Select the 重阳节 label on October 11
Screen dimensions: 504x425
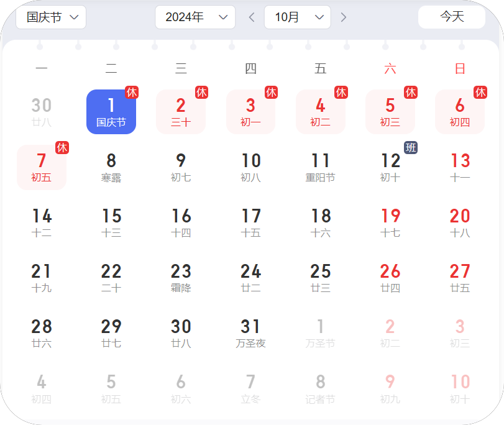pyautogui.click(x=321, y=176)
